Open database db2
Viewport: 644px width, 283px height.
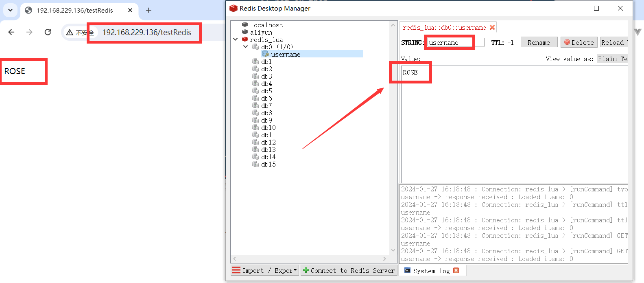pyautogui.click(x=266, y=69)
